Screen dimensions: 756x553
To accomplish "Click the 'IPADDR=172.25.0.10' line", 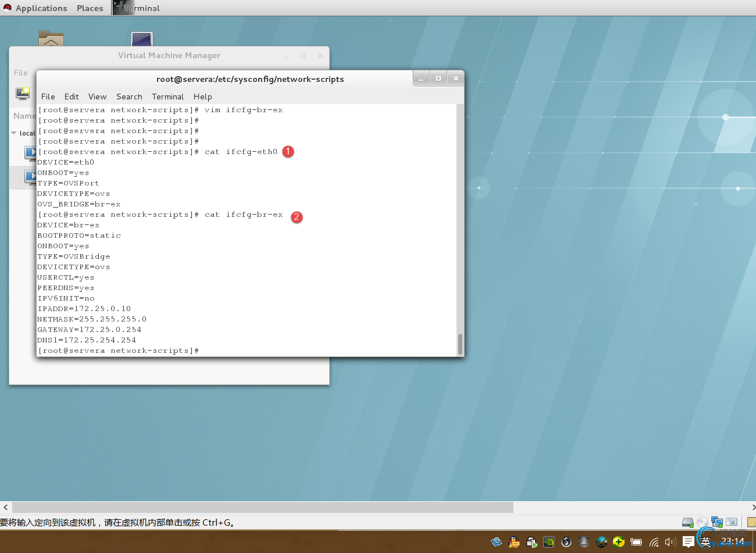I will pos(84,309).
